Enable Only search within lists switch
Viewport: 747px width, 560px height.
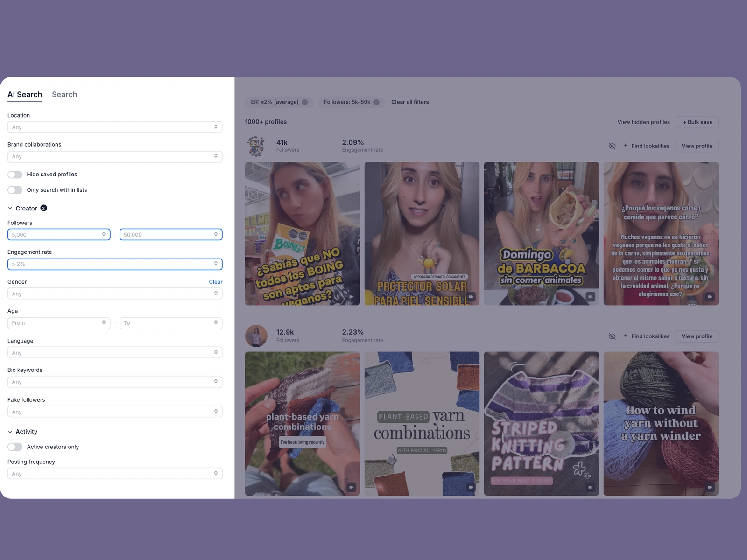(x=15, y=190)
